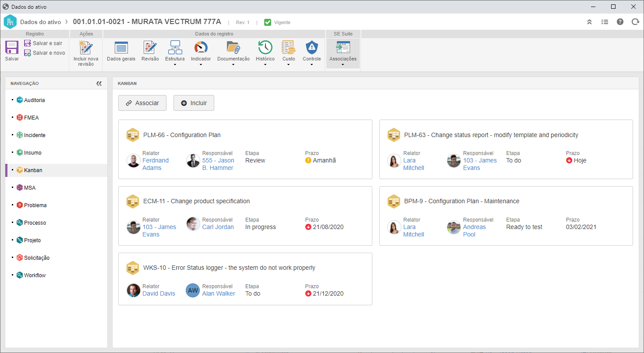Click 103 - James Evans link on ECM-11 card
Screen dimensions: 644x353
(x=159, y=231)
